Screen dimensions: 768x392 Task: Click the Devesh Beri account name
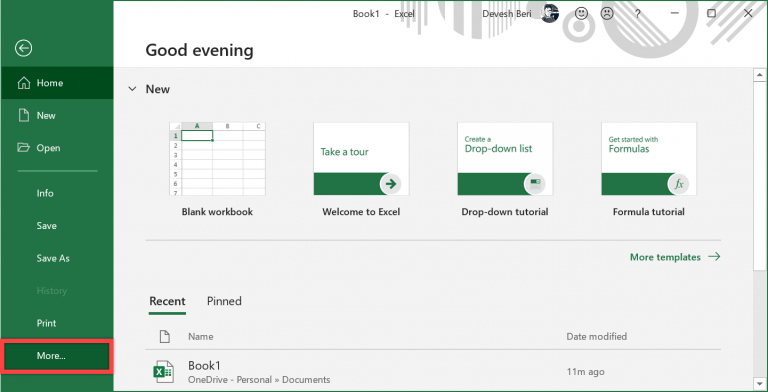pos(507,14)
